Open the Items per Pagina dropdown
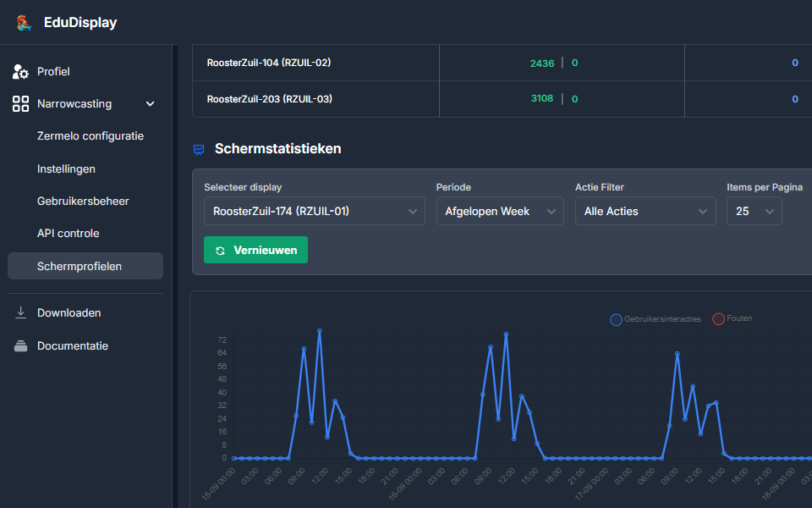 point(754,212)
